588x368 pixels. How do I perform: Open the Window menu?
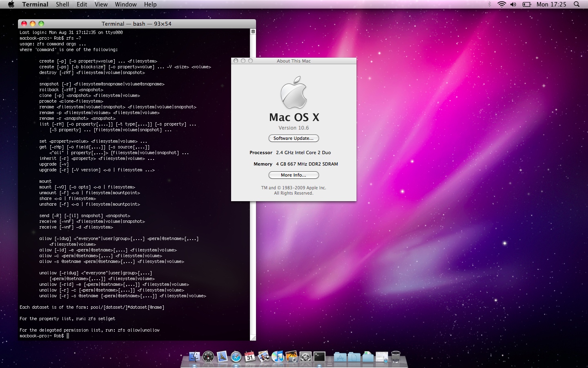[126, 4]
